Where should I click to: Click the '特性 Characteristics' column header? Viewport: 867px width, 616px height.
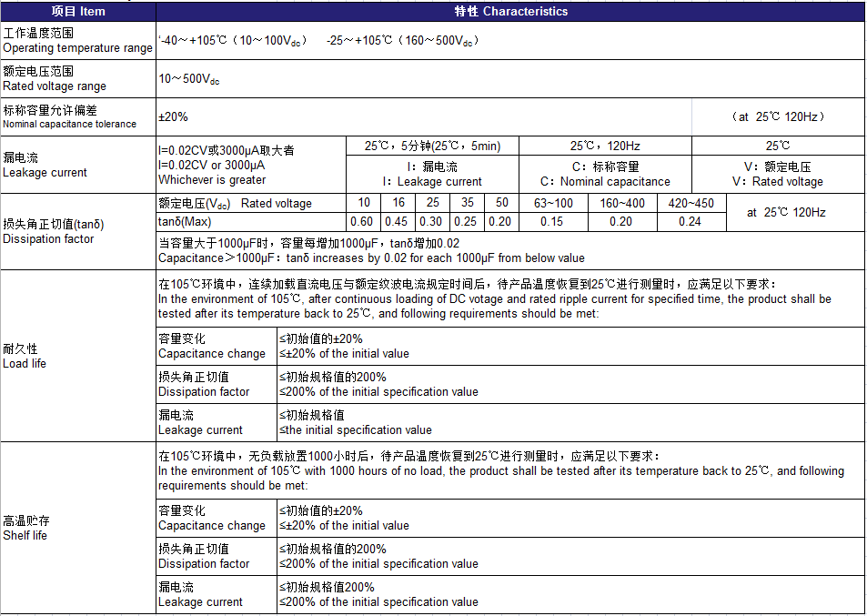(x=509, y=12)
